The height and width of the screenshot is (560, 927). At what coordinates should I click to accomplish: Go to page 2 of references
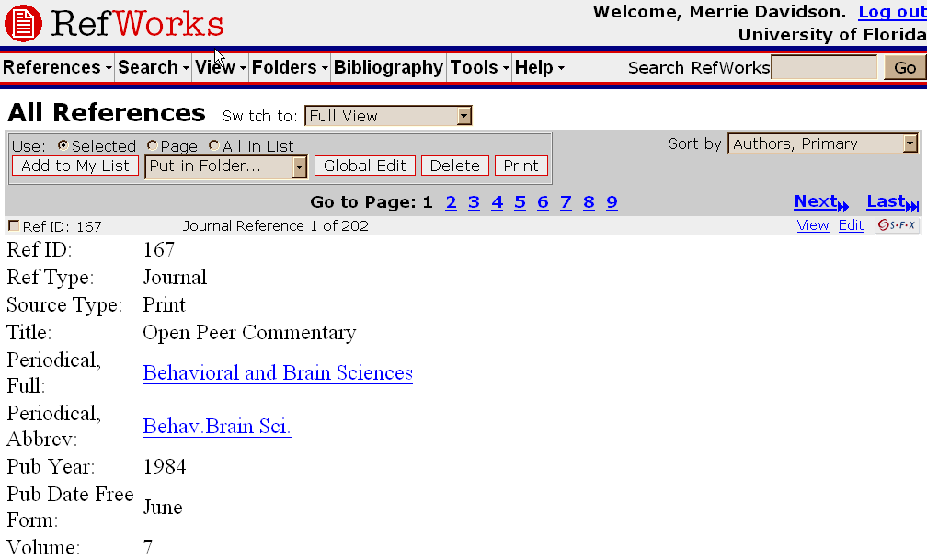451,203
